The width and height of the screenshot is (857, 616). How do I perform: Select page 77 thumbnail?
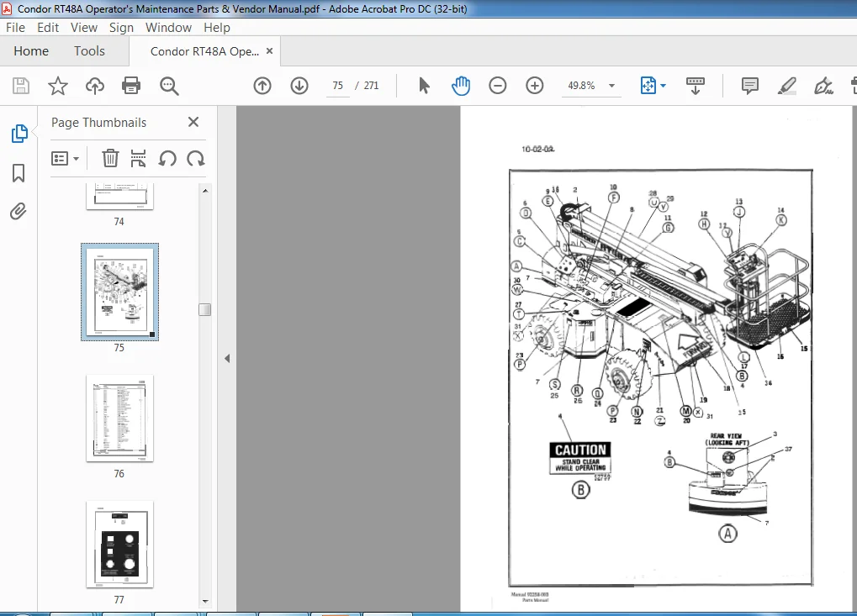(x=119, y=545)
